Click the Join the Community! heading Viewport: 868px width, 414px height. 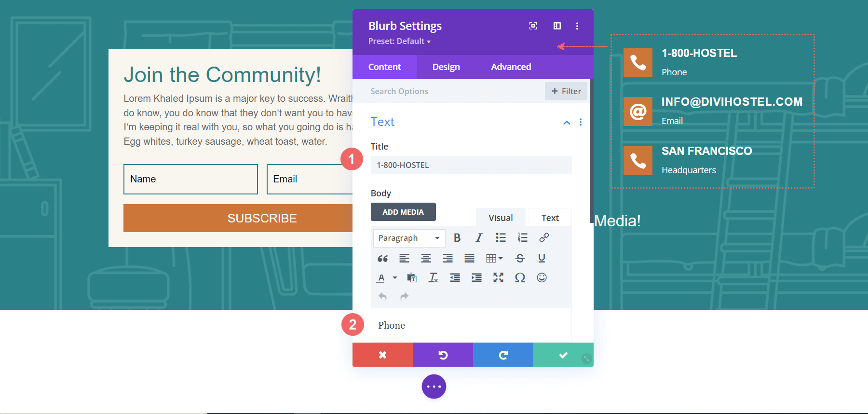222,74
